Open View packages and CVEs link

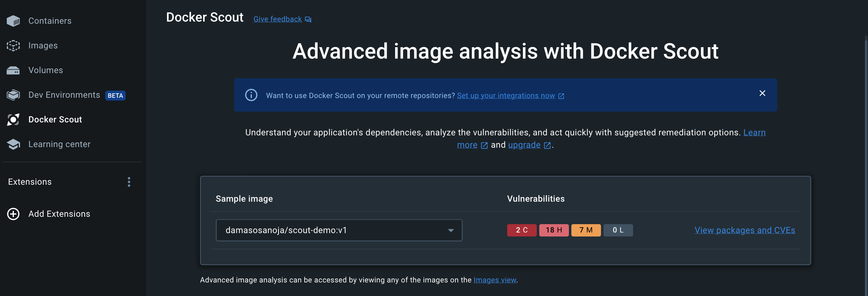pyautogui.click(x=745, y=230)
